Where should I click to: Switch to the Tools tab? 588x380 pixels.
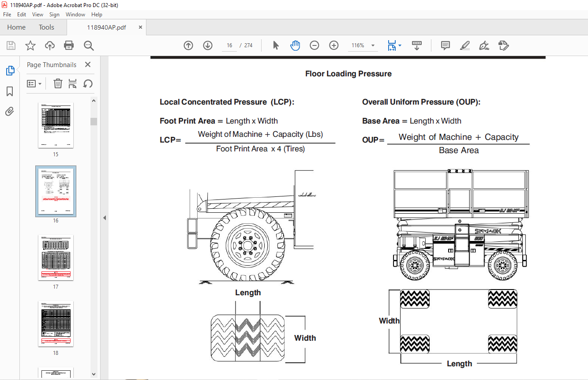46,27
